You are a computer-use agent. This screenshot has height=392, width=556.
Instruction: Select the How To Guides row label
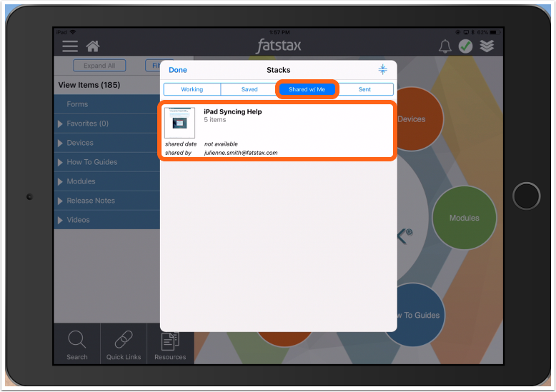point(92,162)
